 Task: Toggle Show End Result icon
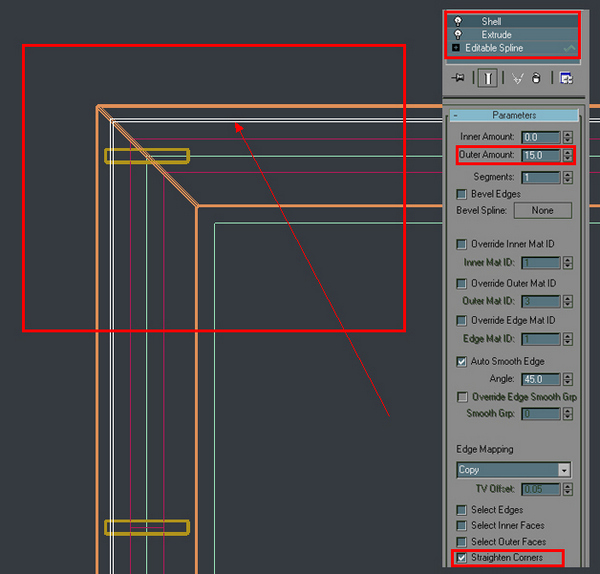point(488,78)
